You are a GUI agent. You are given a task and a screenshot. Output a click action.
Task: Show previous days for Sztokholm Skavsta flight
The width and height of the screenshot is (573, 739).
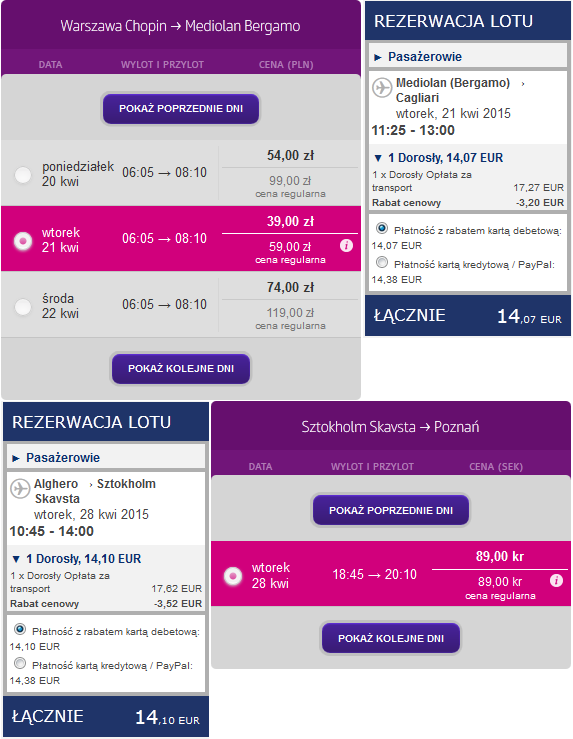[x=391, y=510]
